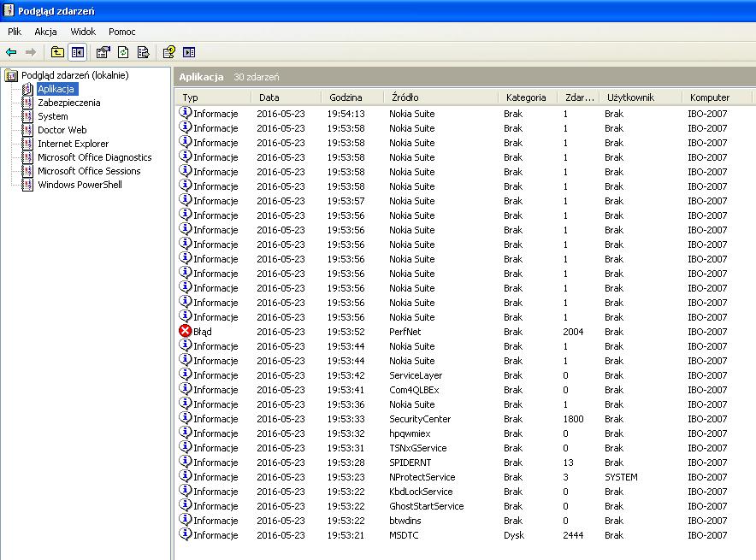Open the Widok menu

click(x=83, y=32)
